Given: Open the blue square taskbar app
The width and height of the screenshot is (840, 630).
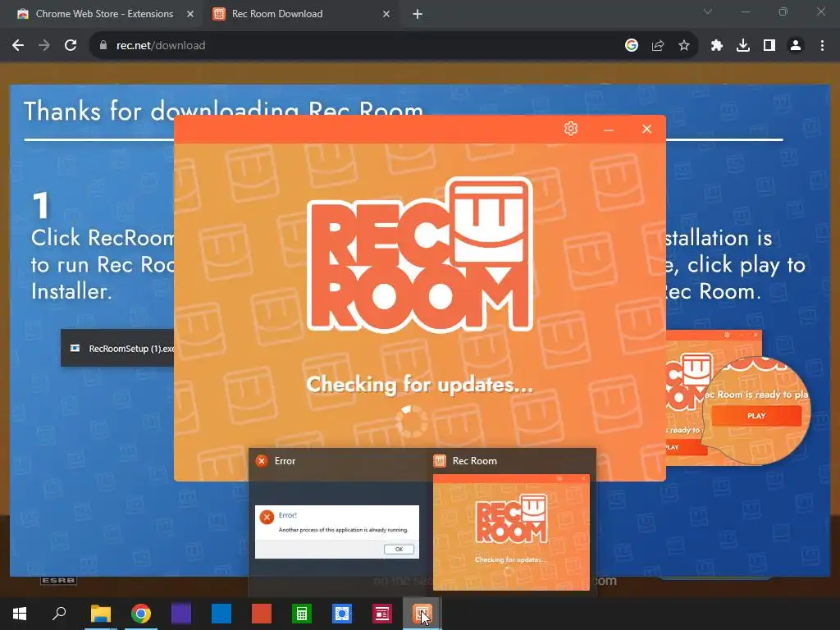Looking at the screenshot, I should [221, 614].
